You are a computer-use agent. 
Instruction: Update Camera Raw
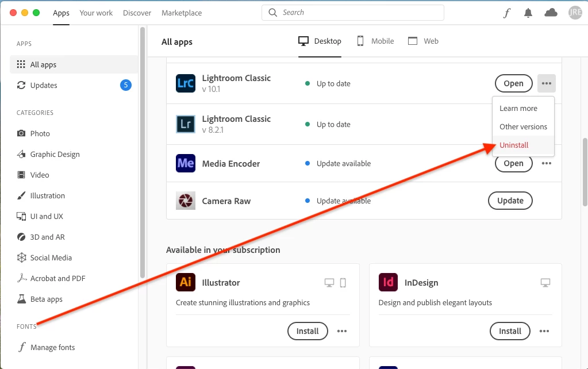point(510,201)
